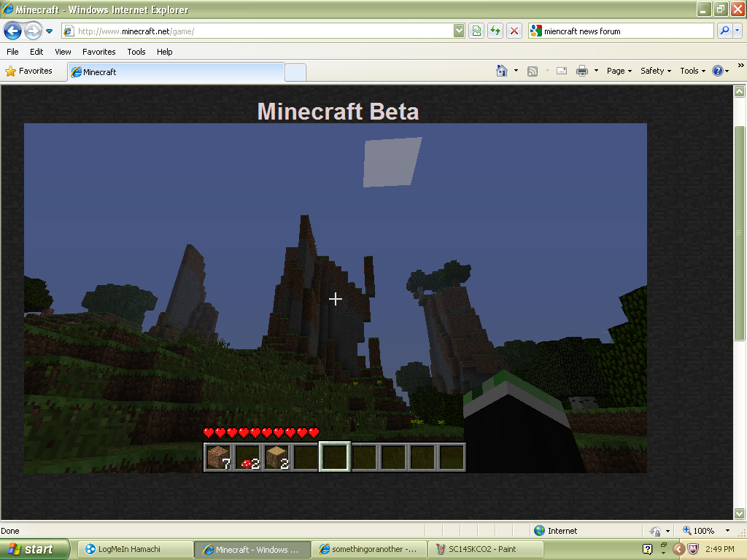Switch to Minecraft - Windows taskbar button
The width and height of the screenshot is (747, 560).
point(252,550)
